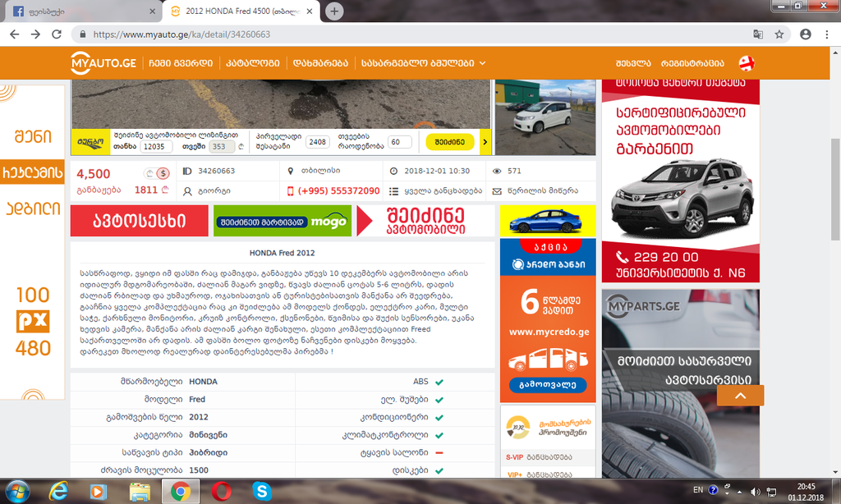Click the ABS checkmark

[439, 383]
